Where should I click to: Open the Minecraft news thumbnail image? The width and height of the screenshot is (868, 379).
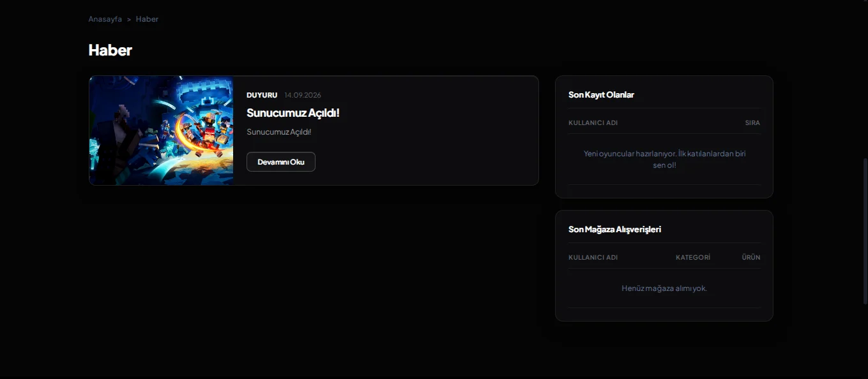161,131
